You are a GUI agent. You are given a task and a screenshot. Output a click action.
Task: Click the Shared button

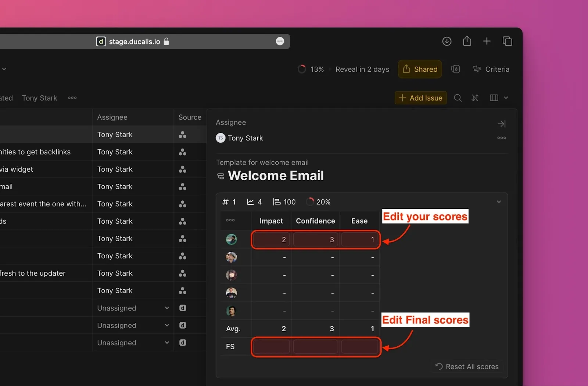point(420,69)
